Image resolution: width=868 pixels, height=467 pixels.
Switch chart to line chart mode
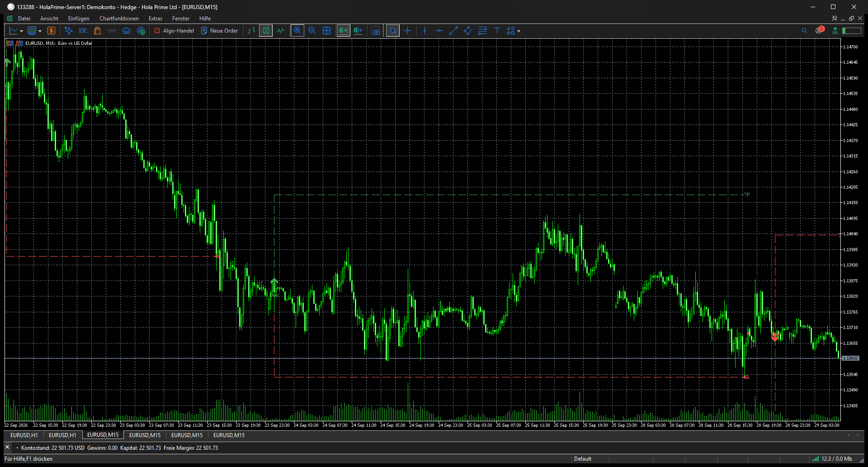click(x=281, y=31)
